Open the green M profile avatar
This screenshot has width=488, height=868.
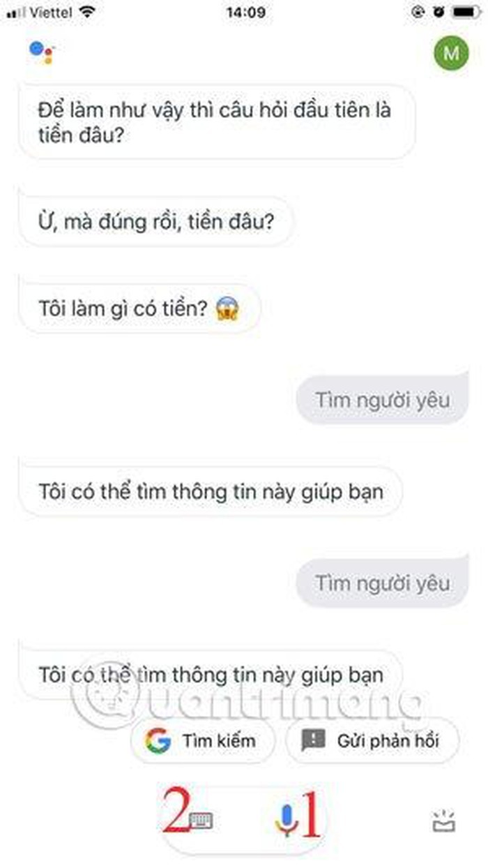451,54
